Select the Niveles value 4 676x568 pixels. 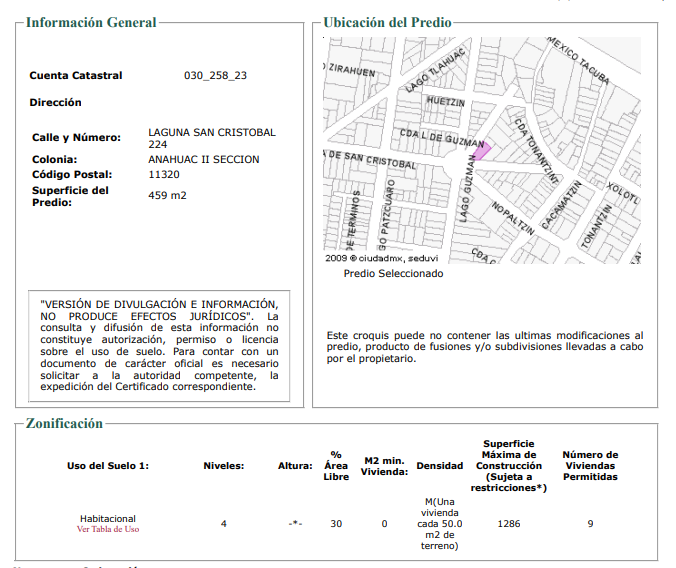224,524
